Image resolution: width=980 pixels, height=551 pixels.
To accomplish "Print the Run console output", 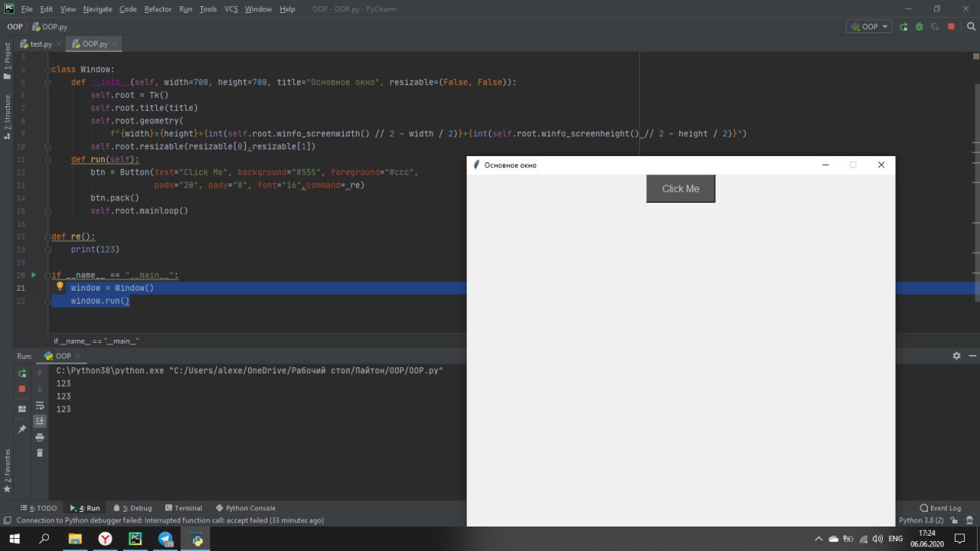I will (x=40, y=437).
